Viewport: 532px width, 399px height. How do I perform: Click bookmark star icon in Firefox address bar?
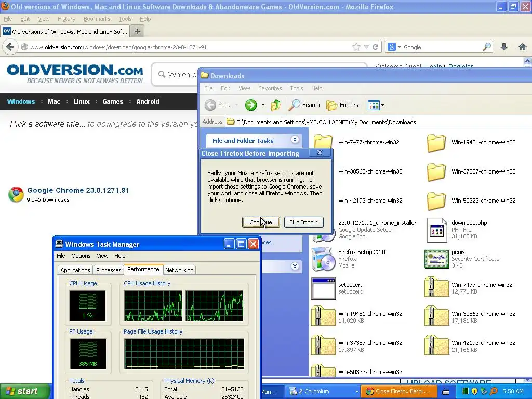pos(356,47)
